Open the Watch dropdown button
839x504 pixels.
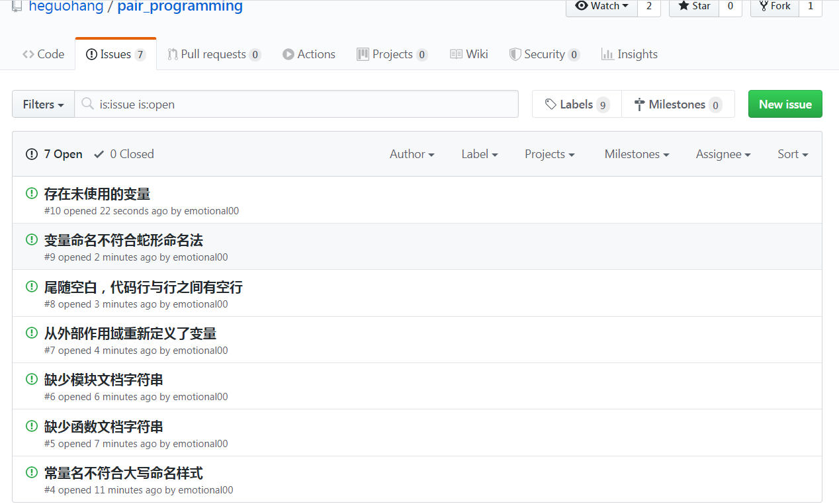(601, 7)
